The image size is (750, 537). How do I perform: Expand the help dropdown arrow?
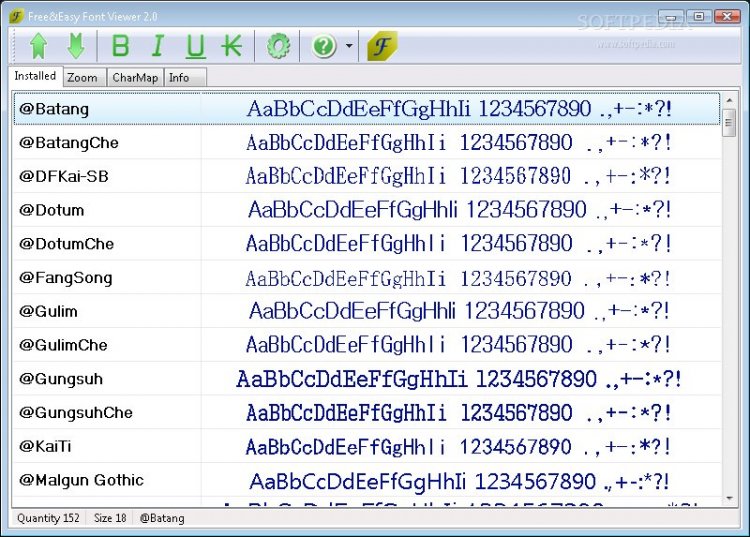tap(349, 46)
